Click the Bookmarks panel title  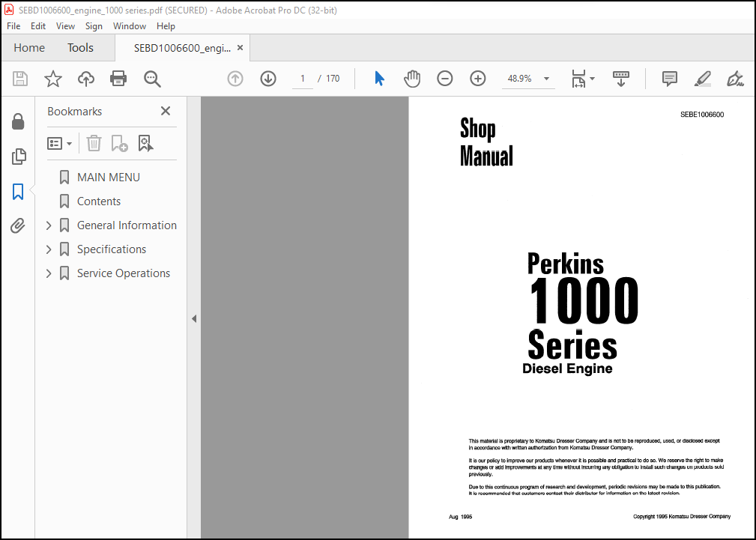tap(75, 112)
